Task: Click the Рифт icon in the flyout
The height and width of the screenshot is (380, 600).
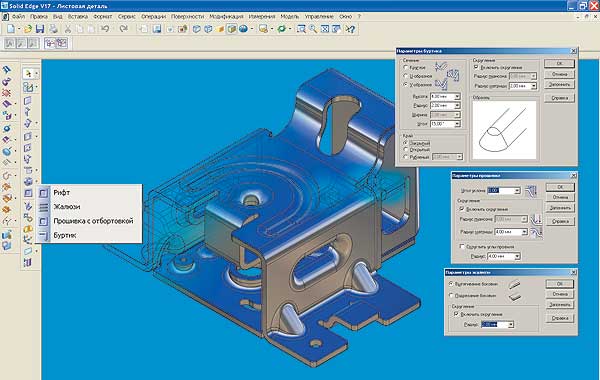Action: [x=44, y=192]
